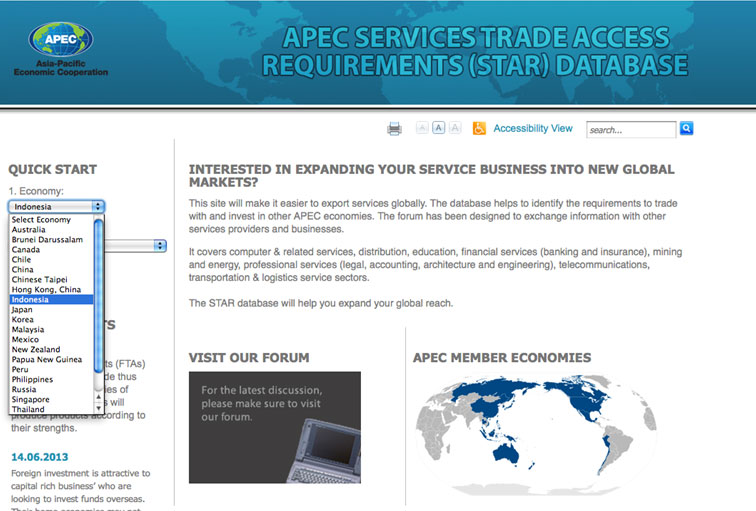
Task: Pick Mexico from the economy list
Action: coord(52,339)
